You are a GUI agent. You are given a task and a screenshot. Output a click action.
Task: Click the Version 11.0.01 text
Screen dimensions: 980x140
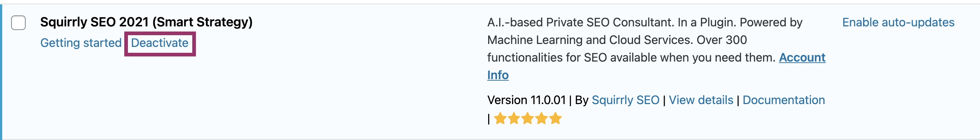526,100
